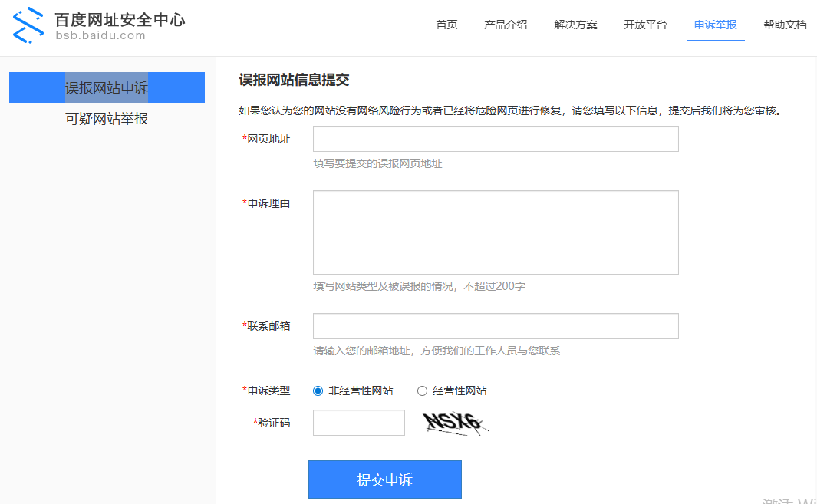Open the 开放平台 menu item
817x504 pixels.
645,25
